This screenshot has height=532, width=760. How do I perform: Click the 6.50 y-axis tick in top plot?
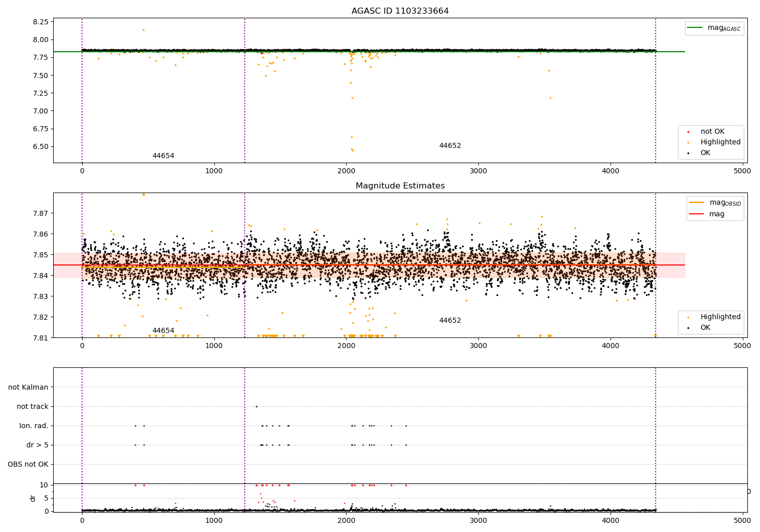(x=41, y=146)
